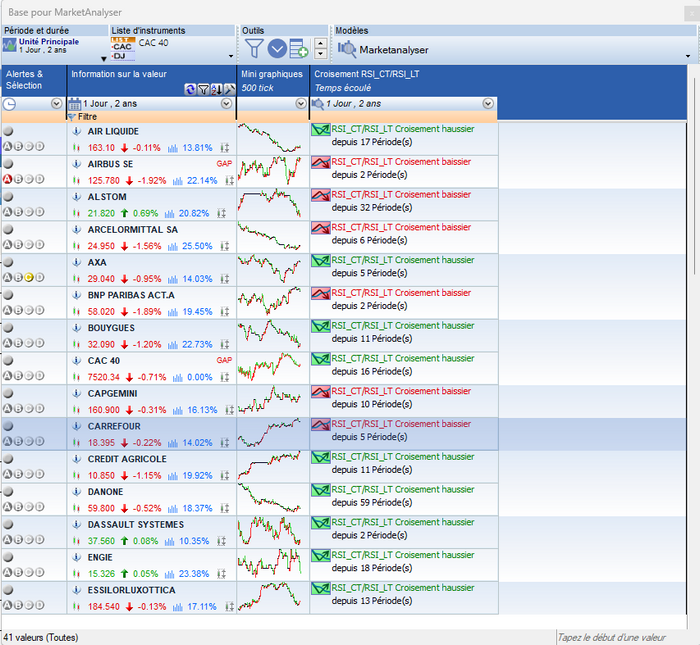Open the Alertes & Sélection column dropdown
700x645 pixels.
click(56, 104)
